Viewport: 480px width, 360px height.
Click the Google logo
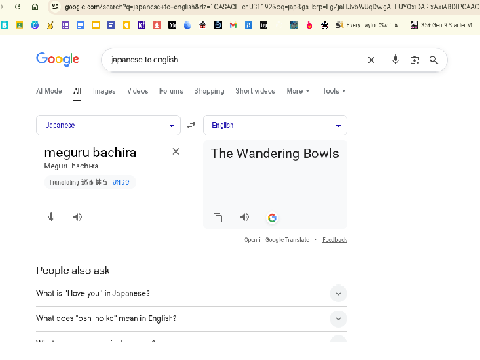(58, 59)
